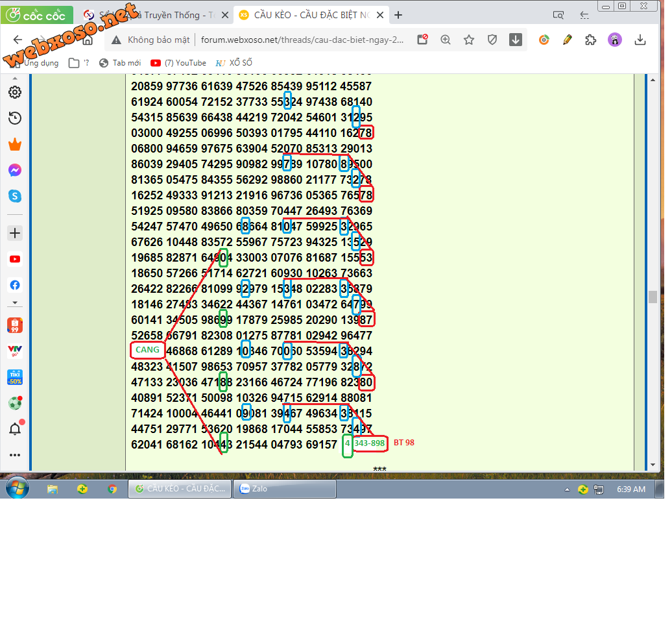The image size is (672, 618).
Task: Click the address bar URL field
Action: 302,40
